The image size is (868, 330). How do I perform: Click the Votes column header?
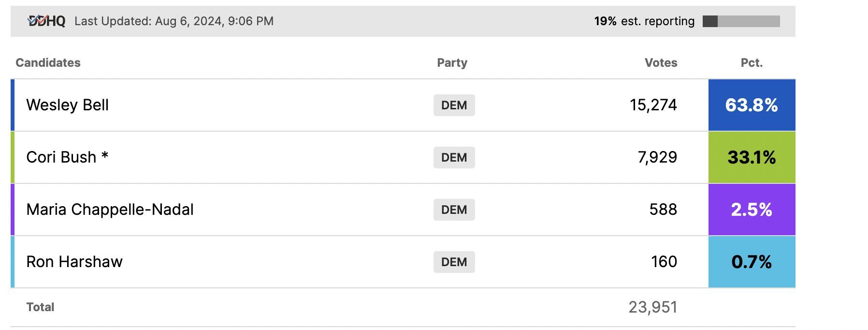pyautogui.click(x=661, y=62)
